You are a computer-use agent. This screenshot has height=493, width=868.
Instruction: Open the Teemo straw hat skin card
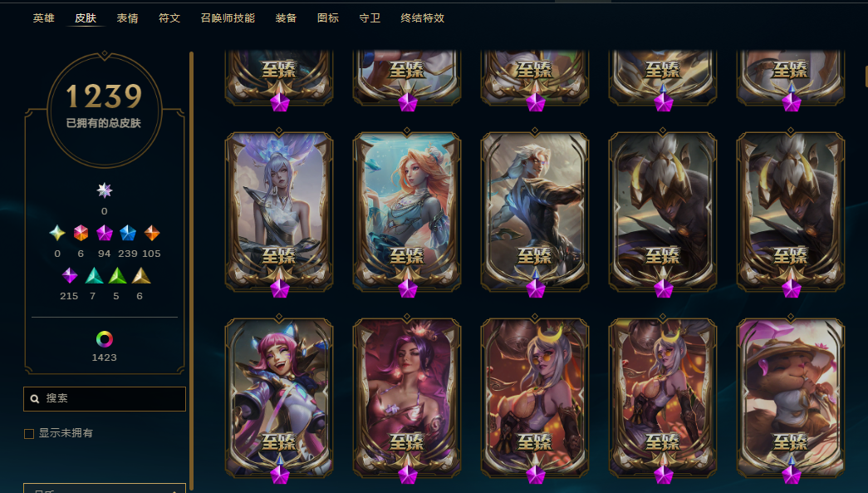[791, 397]
